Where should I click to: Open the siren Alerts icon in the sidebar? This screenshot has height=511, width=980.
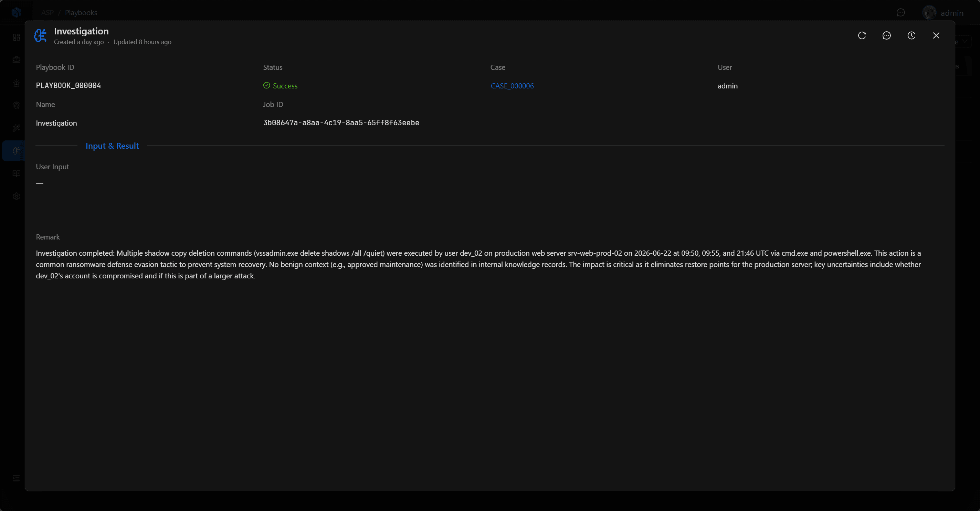coord(17,83)
